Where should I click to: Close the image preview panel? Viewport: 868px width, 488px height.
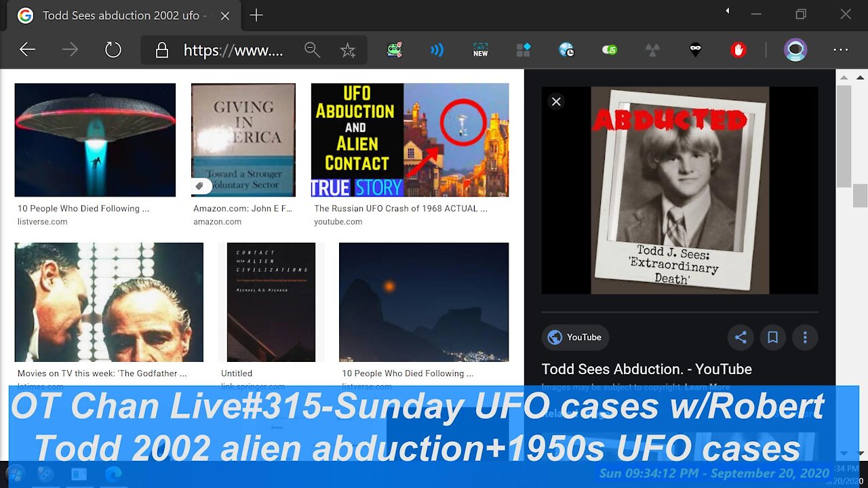pyautogui.click(x=556, y=102)
